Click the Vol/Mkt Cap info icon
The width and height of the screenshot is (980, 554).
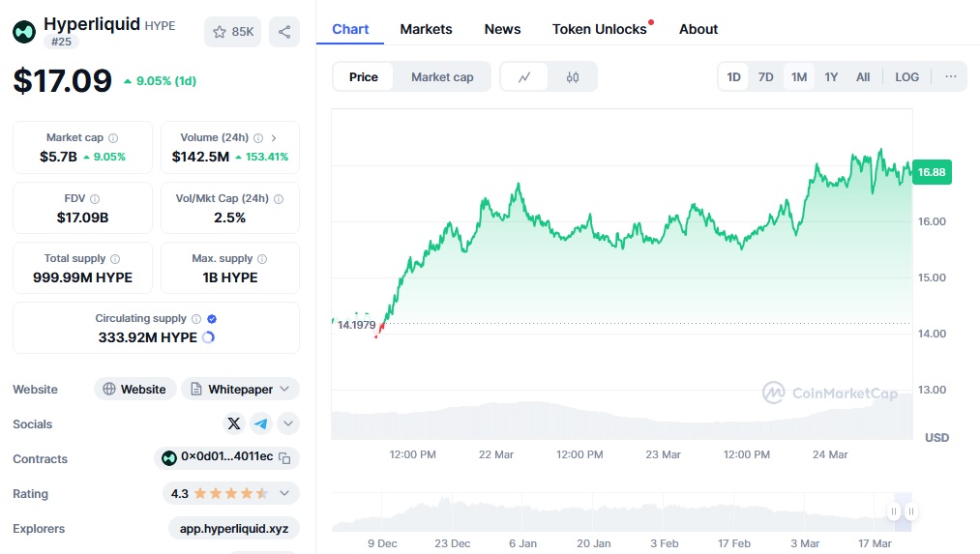(279, 199)
